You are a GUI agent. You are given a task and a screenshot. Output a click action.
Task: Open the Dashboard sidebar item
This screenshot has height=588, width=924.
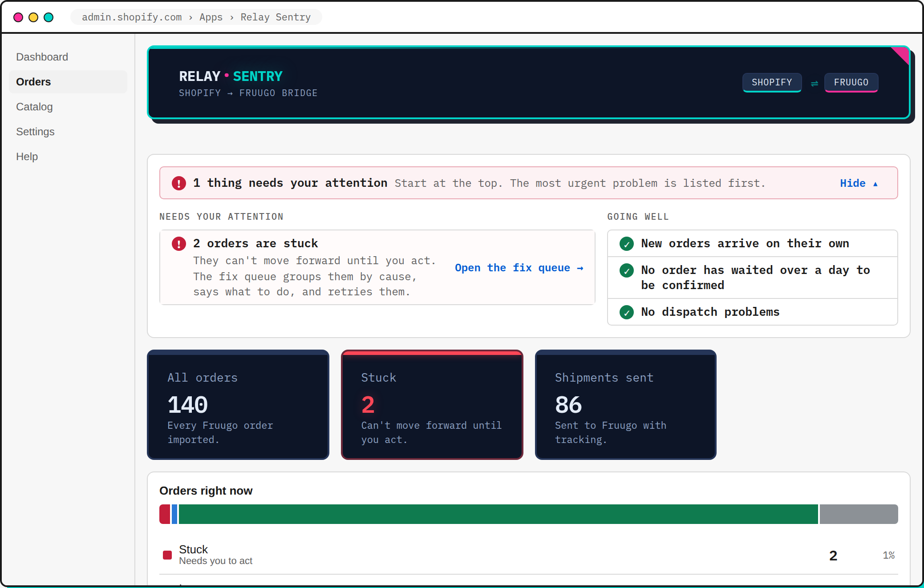point(68,57)
